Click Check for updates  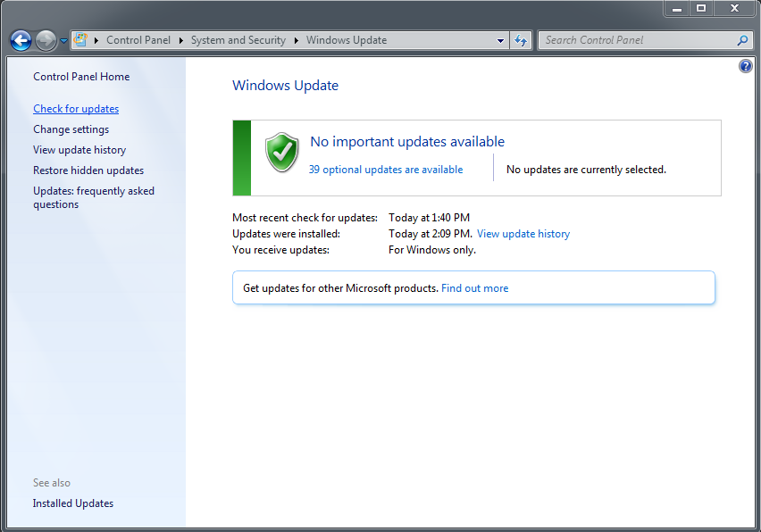76,109
